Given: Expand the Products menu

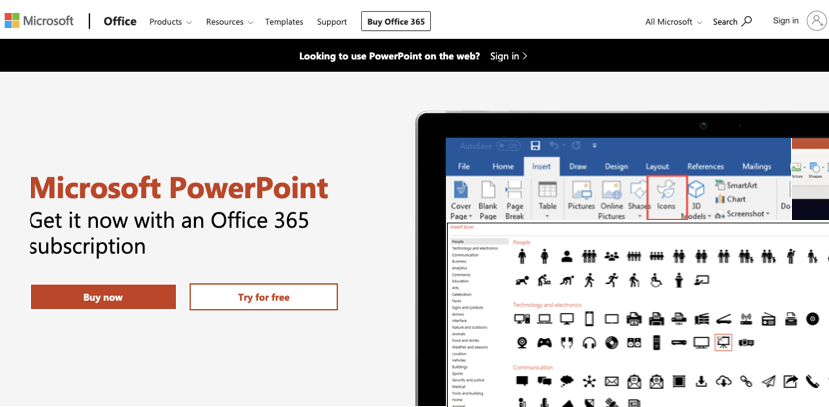Looking at the screenshot, I should click(170, 22).
